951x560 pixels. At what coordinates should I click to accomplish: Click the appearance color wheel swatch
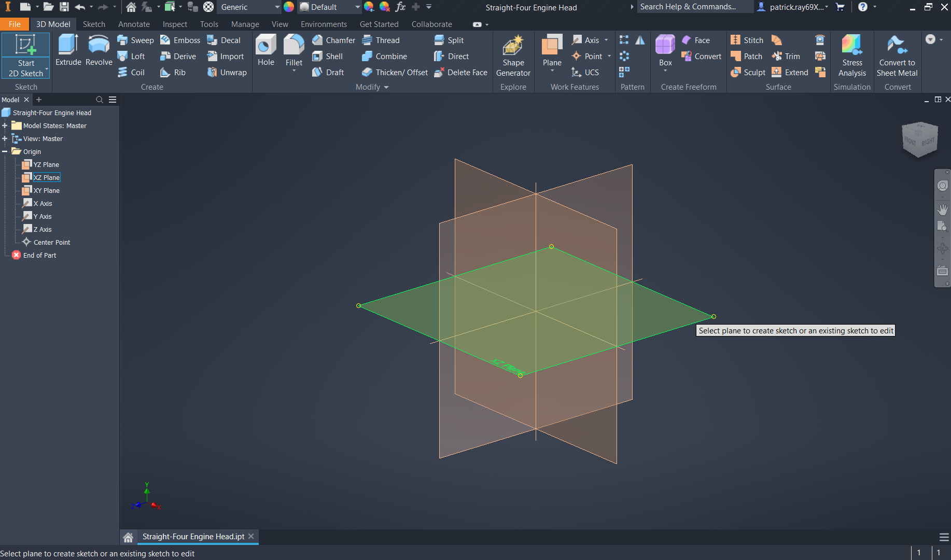(289, 7)
